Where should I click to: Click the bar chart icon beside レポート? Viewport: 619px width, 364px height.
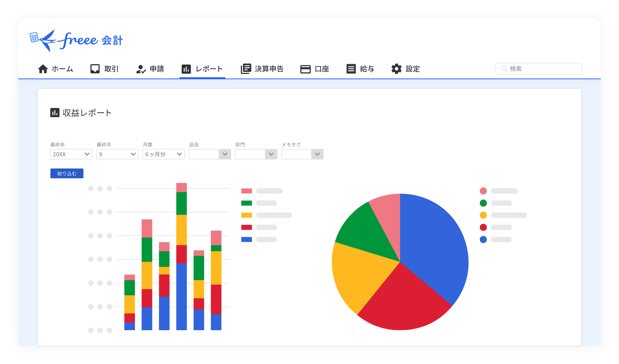coord(186,69)
